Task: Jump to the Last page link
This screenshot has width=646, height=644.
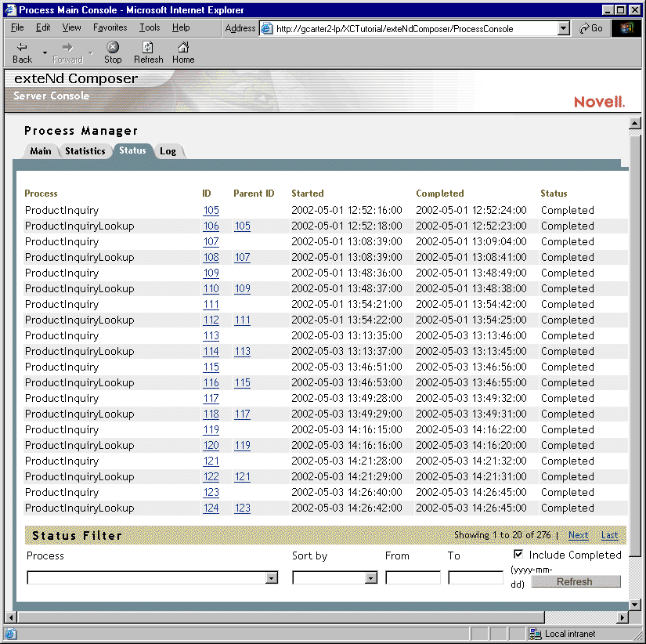Action: [609, 535]
